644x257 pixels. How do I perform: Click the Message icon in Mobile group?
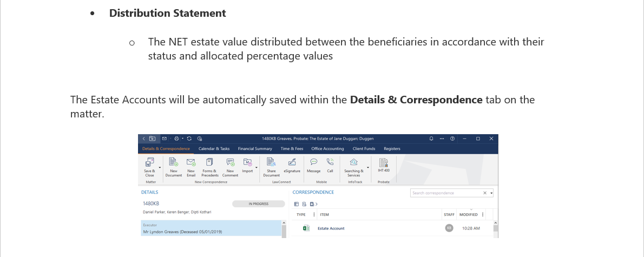coord(313,162)
